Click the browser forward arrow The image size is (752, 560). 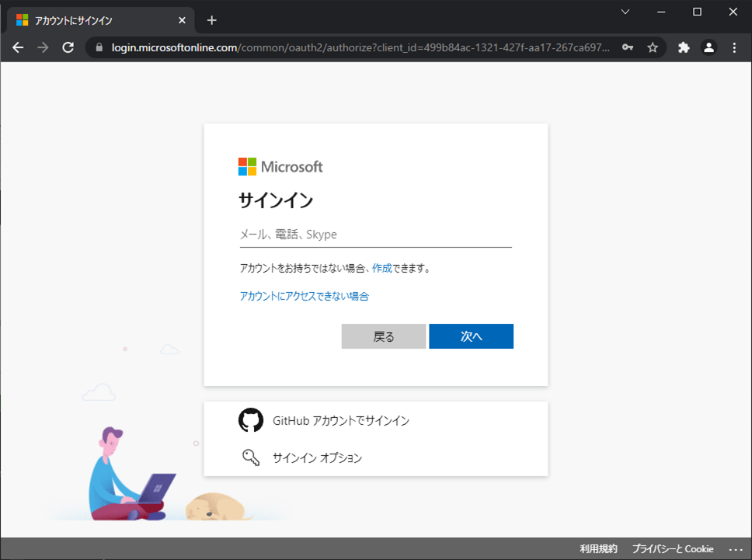[44, 47]
